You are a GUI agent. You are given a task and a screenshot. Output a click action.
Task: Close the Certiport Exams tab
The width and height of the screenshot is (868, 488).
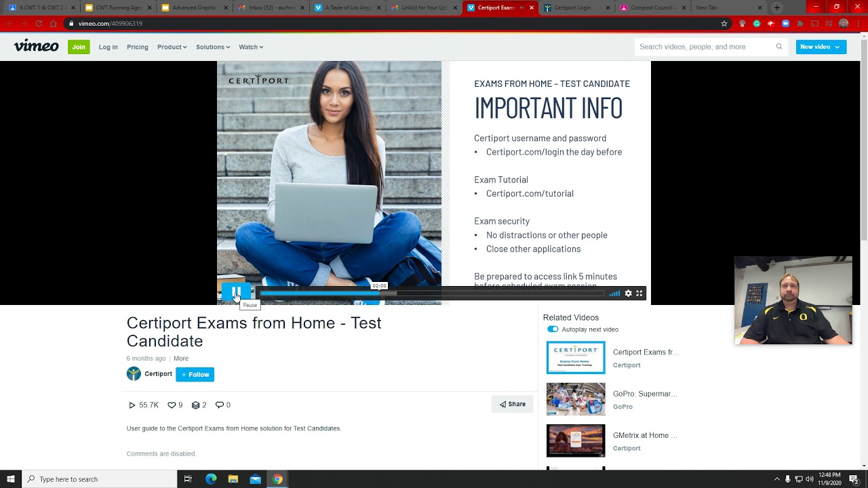(532, 7)
